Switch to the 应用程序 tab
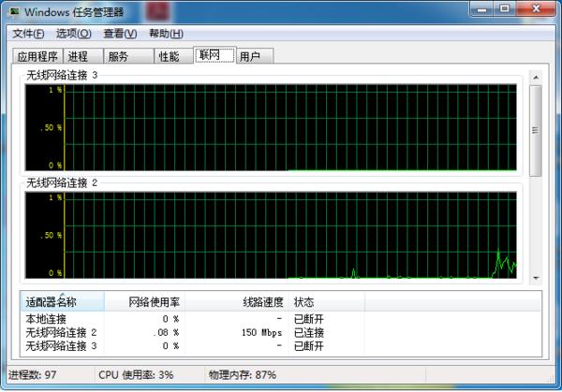This screenshot has height=392, width=562. (x=37, y=56)
